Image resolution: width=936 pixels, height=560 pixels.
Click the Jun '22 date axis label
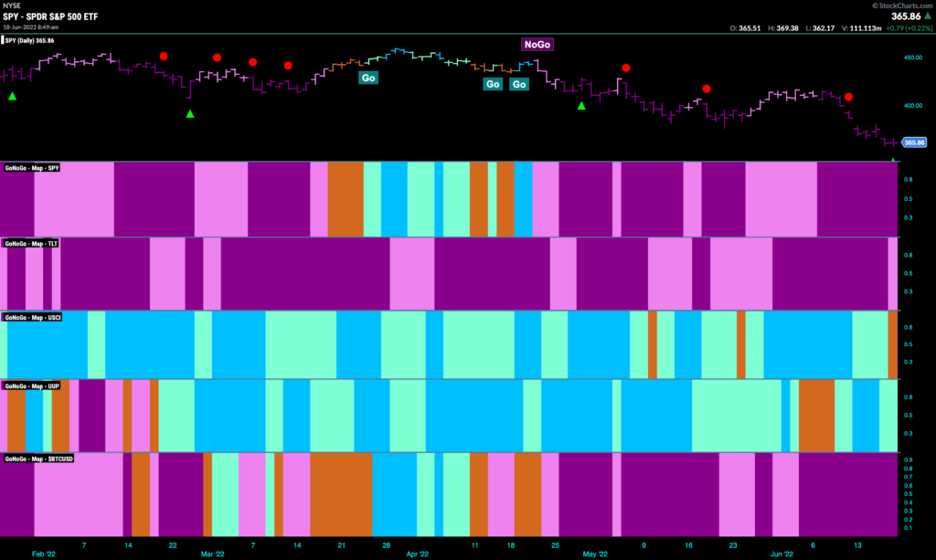click(782, 554)
